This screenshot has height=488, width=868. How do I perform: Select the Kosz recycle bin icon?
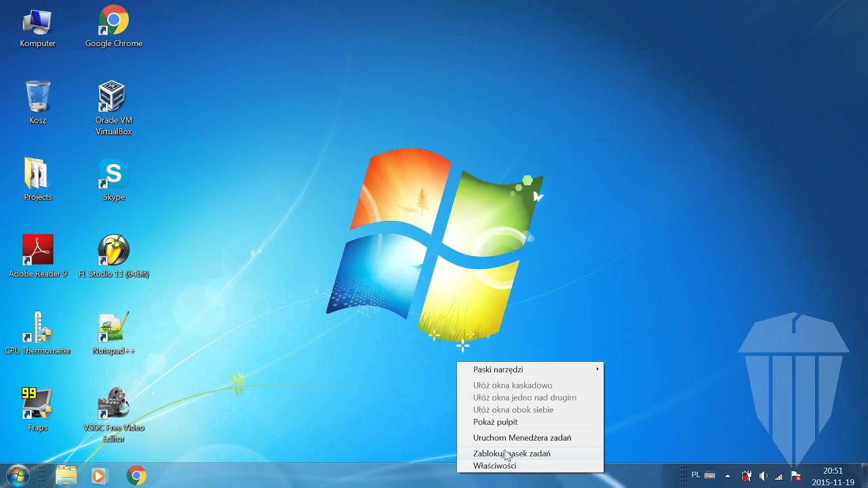point(37,103)
